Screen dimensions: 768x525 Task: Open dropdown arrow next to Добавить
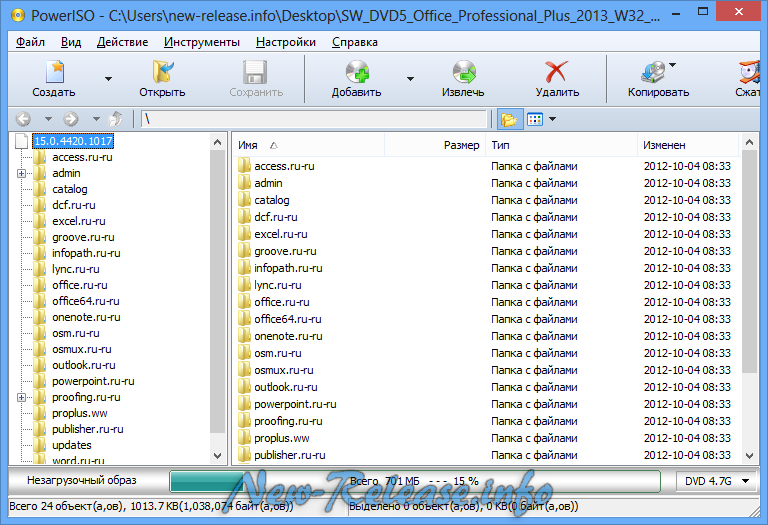[x=410, y=78]
